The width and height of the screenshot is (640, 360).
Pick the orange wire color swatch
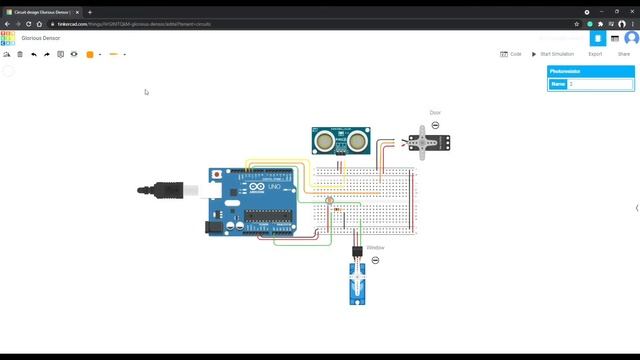coord(90,54)
